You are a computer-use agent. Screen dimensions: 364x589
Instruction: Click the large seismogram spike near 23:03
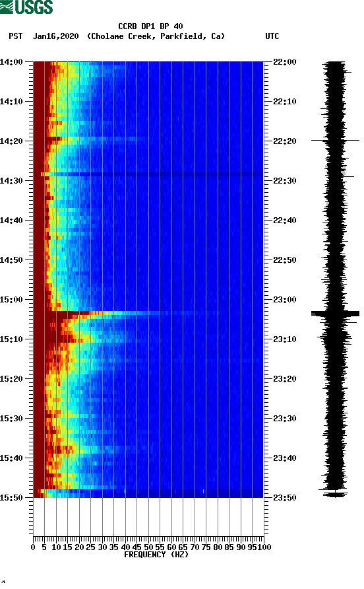click(x=335, y=313)
